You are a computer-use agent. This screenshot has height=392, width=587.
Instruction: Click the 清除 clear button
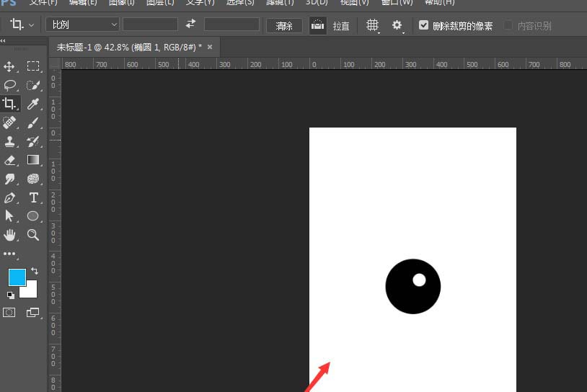click(x=284, y=25)
